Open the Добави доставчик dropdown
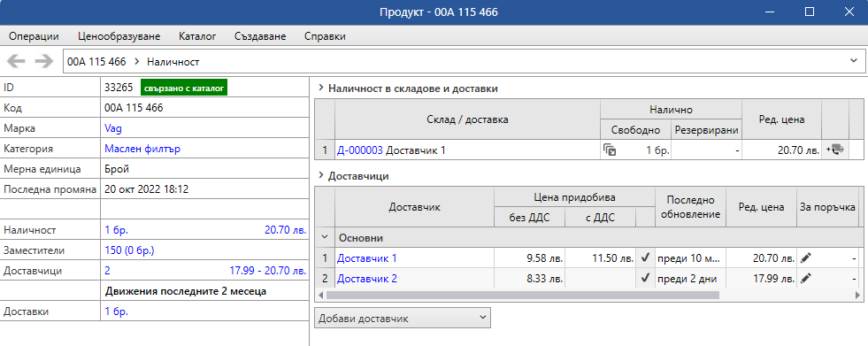Screen dimensions: 868x346 coord(403,319)
